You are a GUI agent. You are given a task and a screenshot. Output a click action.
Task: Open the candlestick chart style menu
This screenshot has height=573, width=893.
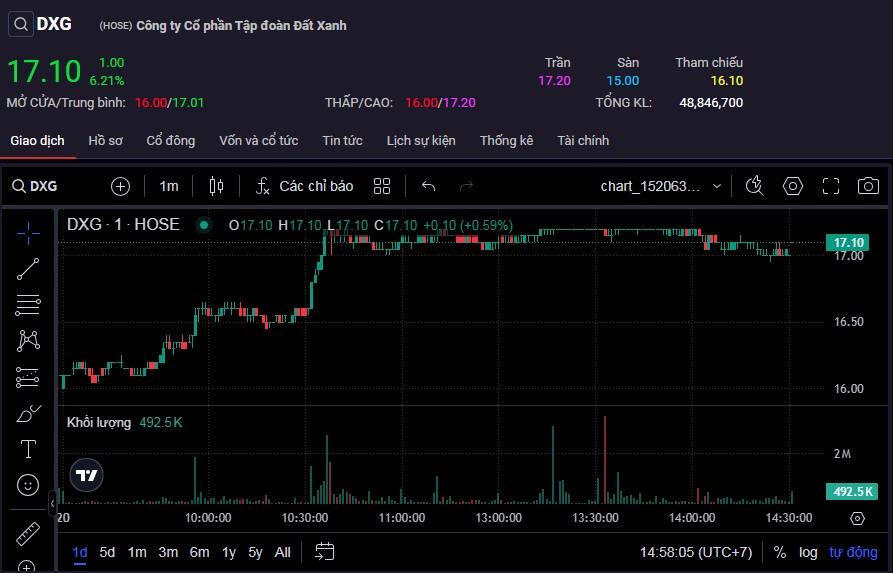pyautogui.click(x=216, y=186)
